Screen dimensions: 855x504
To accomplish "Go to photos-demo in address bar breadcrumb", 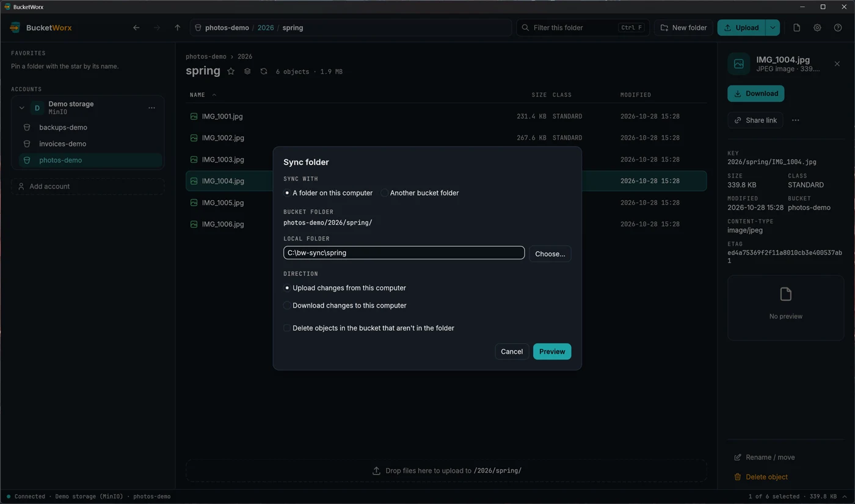I will 227,27.
